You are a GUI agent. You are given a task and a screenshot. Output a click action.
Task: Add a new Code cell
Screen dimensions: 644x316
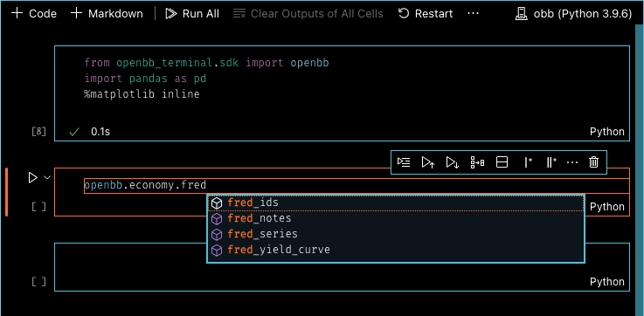click(34, 14)
